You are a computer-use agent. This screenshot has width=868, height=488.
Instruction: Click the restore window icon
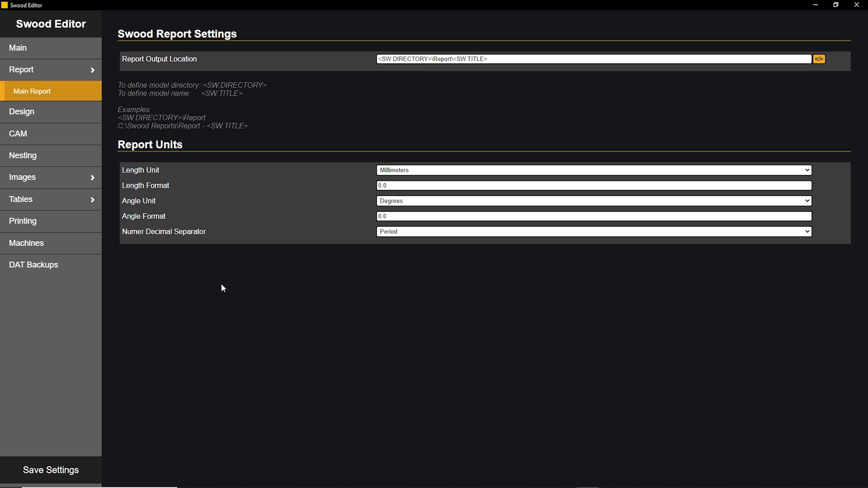click(x=836, y=5)
